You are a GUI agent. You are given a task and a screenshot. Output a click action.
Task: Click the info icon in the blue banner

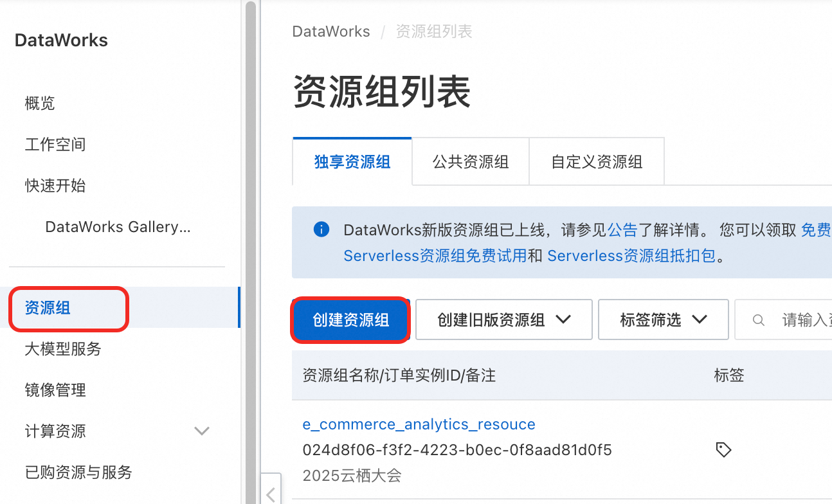click(321, 230)
